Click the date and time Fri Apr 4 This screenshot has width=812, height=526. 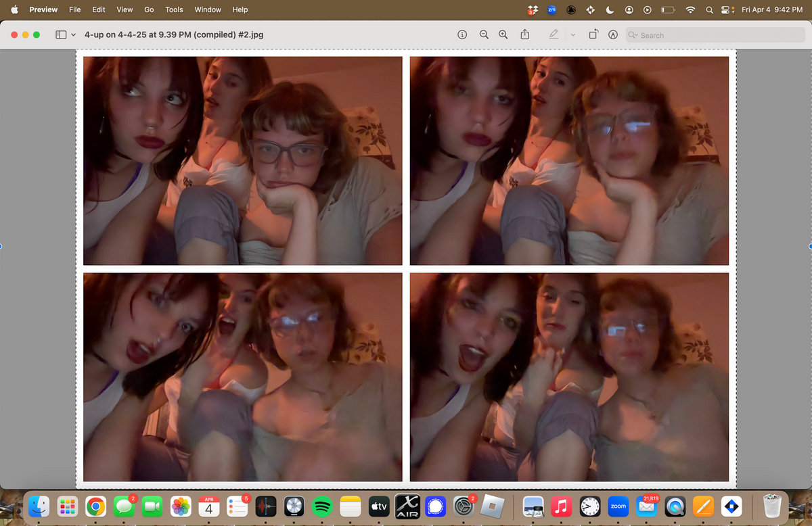pyautogui.click(x=771, y=9)
